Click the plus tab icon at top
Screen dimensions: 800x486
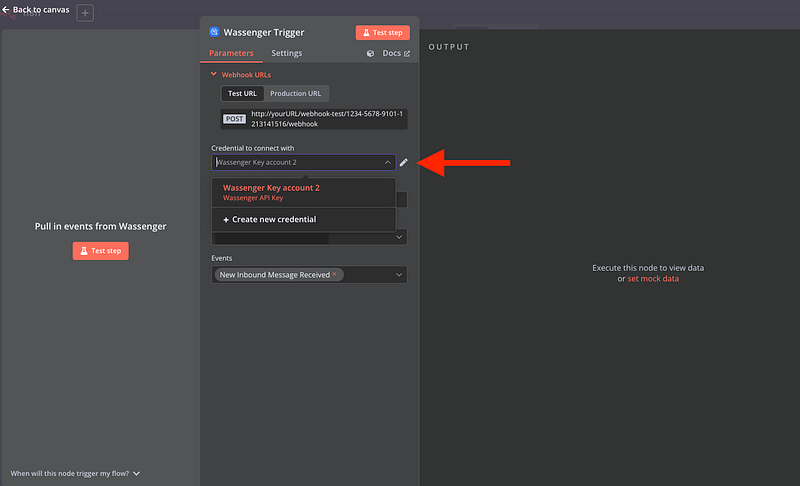coord(85,13)
